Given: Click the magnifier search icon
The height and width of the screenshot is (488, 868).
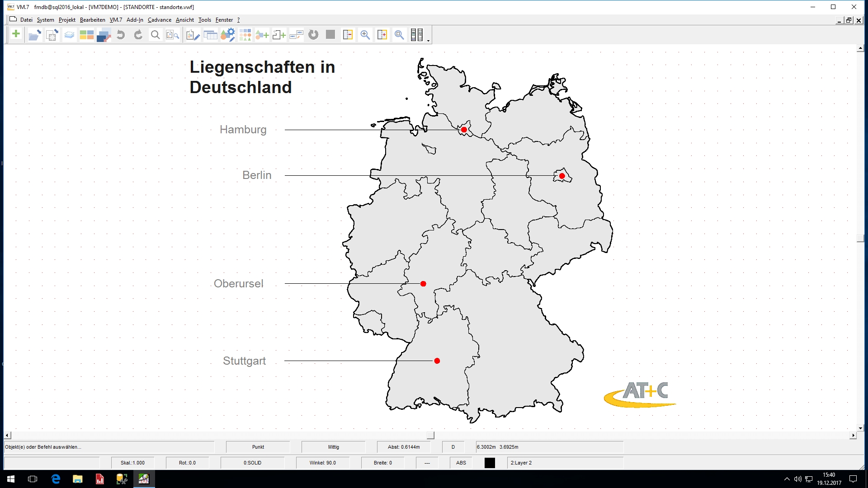Looking at the screenshot, I should 155,35.
